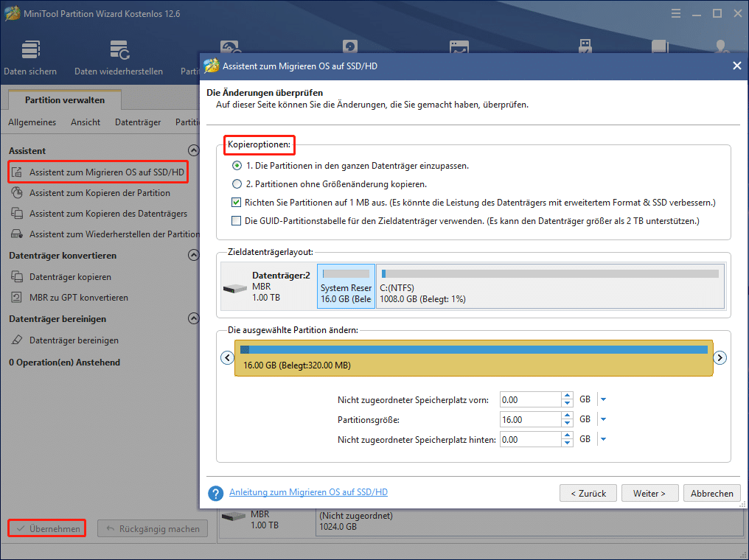Click unallocated space before input field
This screenshot has height=560, width=749.
(x=530, y=399)
